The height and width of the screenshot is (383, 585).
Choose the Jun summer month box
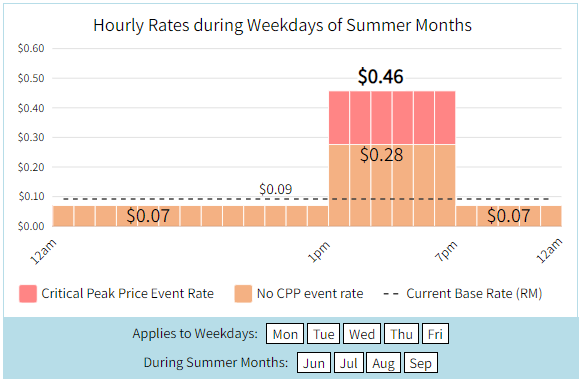point(314,363)
